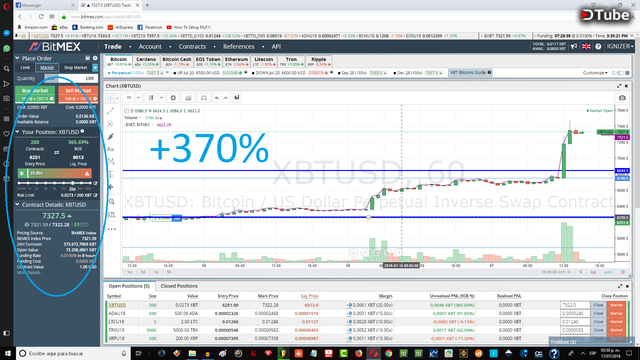
Task: Open the Customize dropdown
Action: coord(595,73)
